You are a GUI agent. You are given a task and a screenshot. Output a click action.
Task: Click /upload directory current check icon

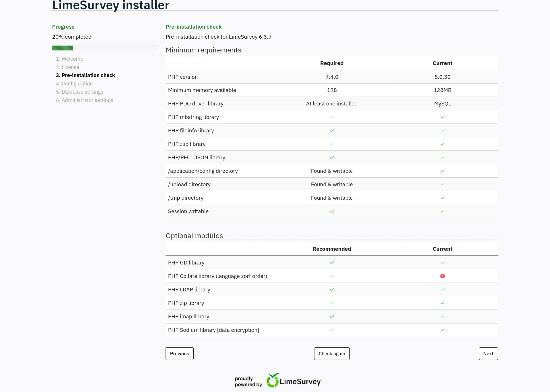coord(442,184)
